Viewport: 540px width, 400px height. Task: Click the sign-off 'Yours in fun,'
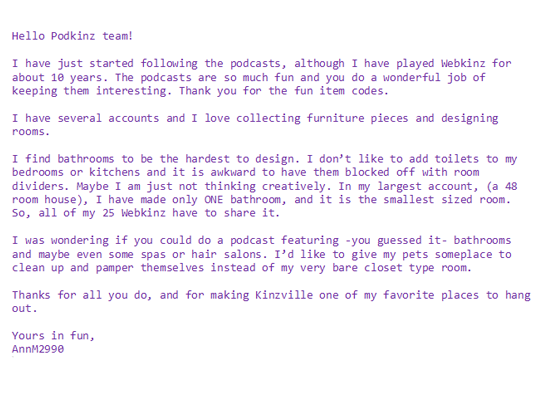[x=53, y=336]
